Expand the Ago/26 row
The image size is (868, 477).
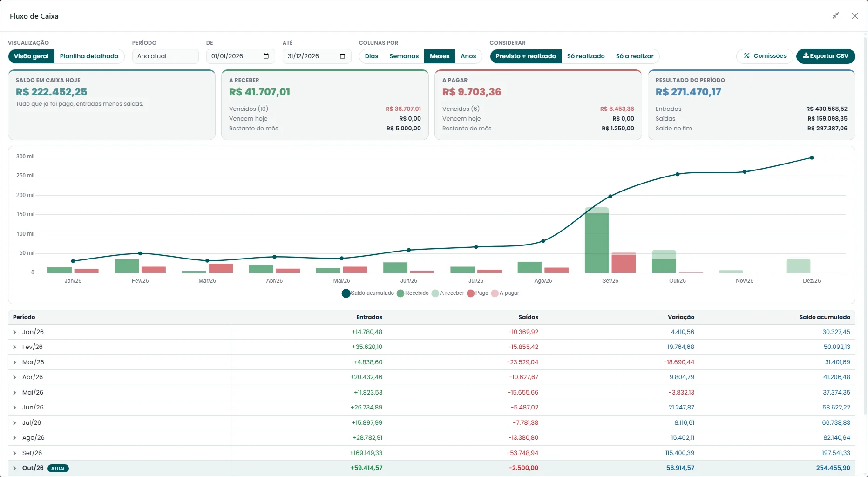pyautogui.click(x=14, y=438)
